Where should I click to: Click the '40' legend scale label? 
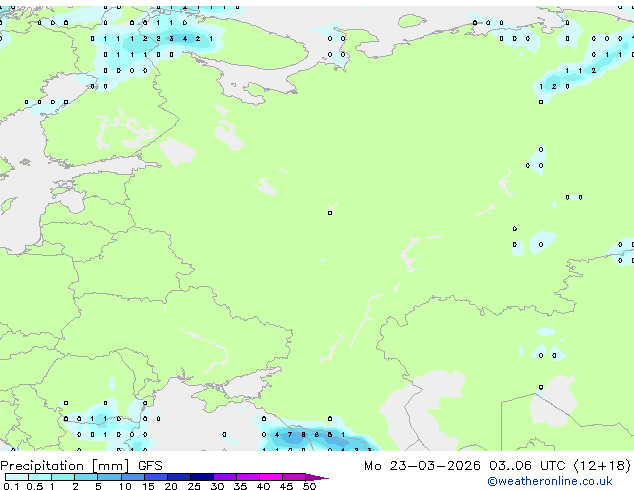[263, 486]
